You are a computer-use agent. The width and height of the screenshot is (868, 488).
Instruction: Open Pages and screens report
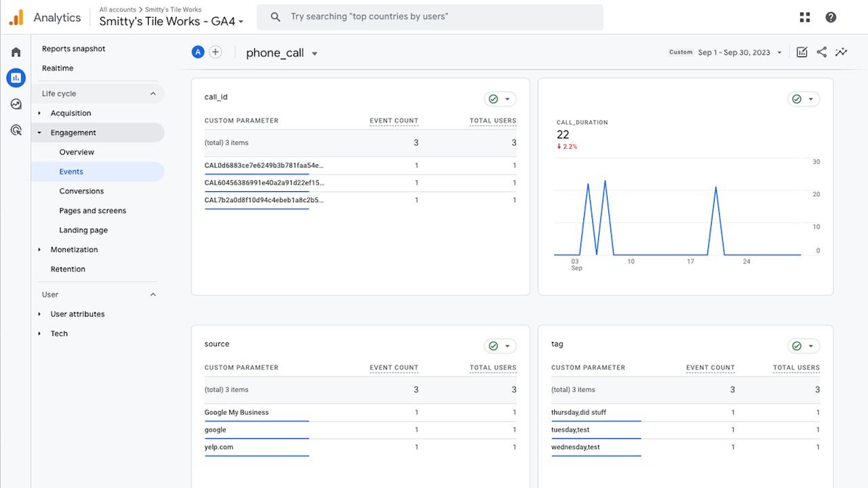pyautogui.click(x=93, y=210)
